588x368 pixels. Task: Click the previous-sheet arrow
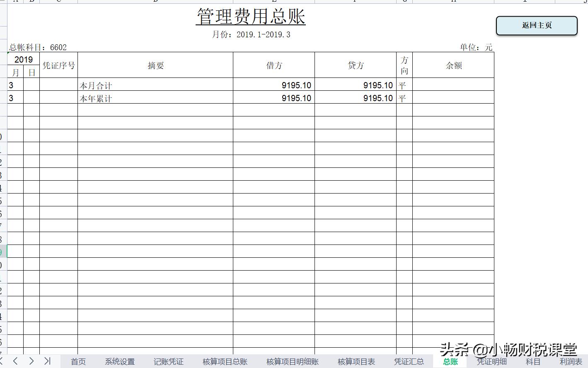coord(15,361)
